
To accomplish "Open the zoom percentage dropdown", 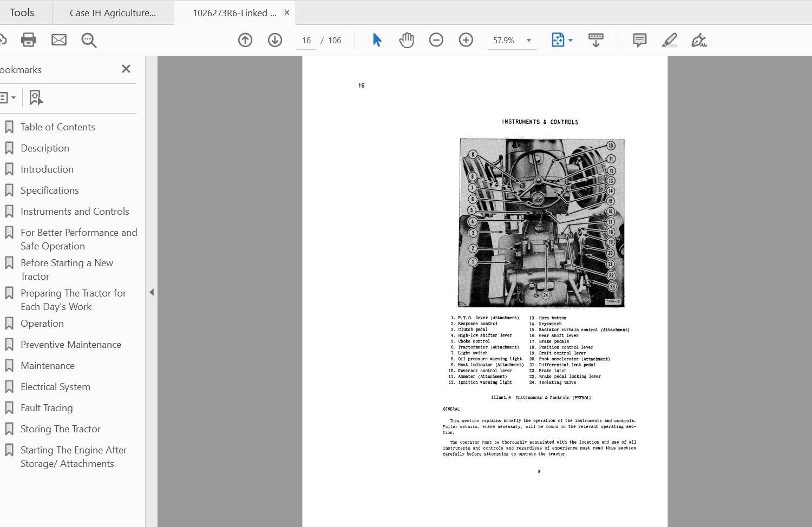I will pyautogui.click(x=528, y=40).
